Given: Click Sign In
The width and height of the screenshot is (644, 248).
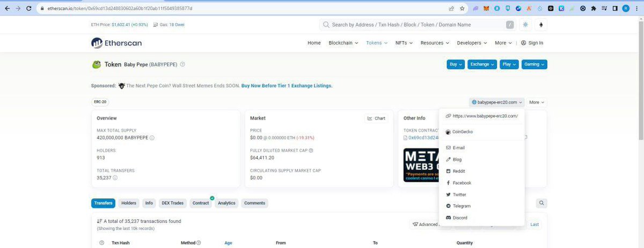Looking at the screenshot, I should pos(532,43).
